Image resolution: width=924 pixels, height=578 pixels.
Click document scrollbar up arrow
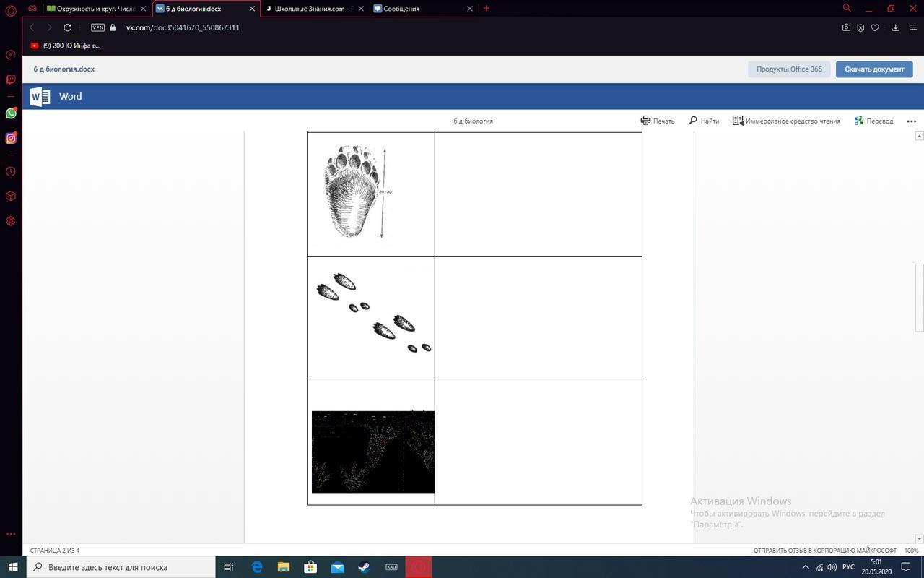tap(919, 136)
